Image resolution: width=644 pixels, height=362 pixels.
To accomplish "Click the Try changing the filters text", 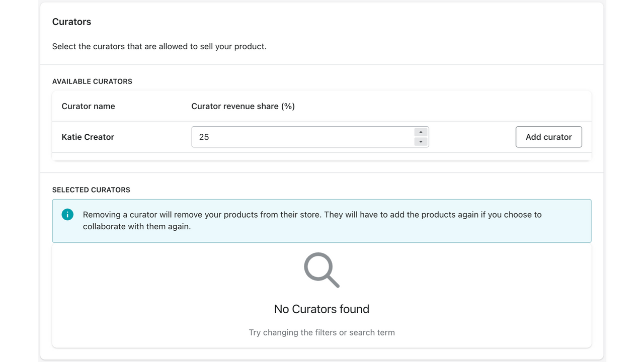I will pyautogui.click(x=321, y=332).
